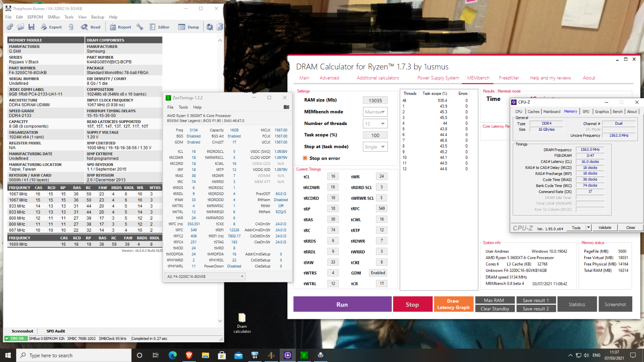Switch to Mainboard tab in CPU-Z

tap(551, 111)
